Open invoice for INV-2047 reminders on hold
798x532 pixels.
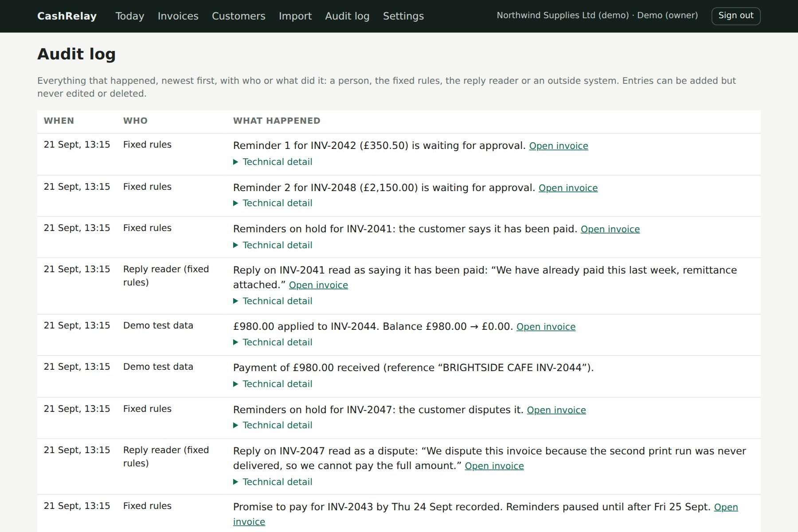coord(556,410)
